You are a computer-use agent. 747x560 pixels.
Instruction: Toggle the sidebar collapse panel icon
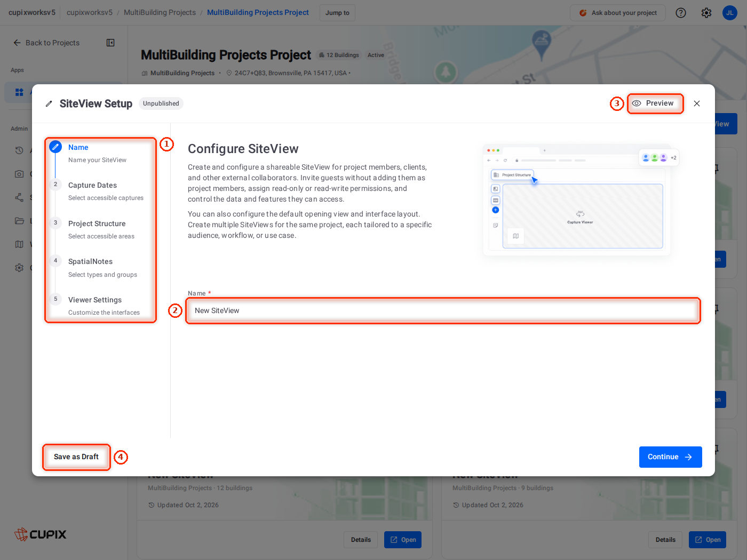point(110,43)
